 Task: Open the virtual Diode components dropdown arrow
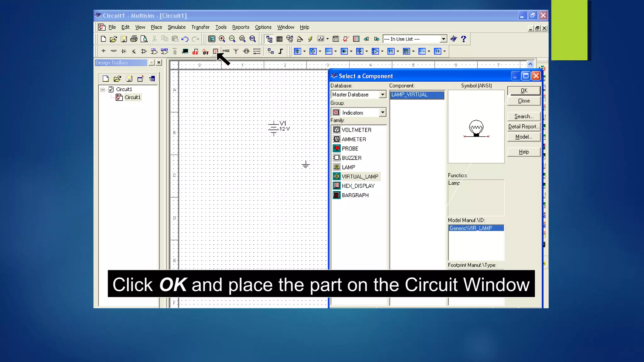tap(351, 51)
